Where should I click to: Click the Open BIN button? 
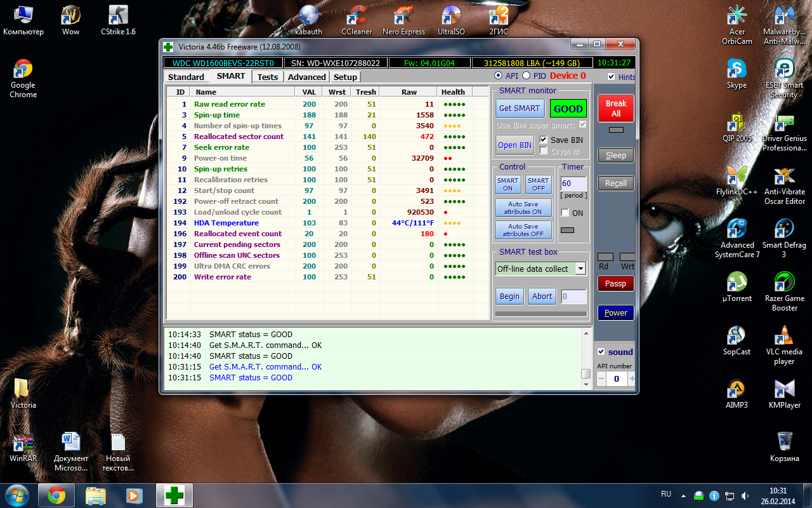point(515,145)
